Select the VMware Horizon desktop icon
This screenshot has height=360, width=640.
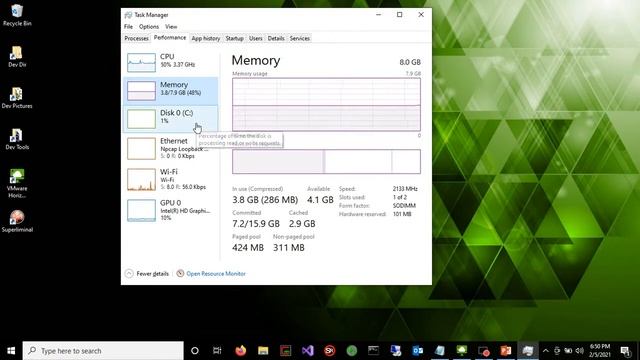click(17, 183)
